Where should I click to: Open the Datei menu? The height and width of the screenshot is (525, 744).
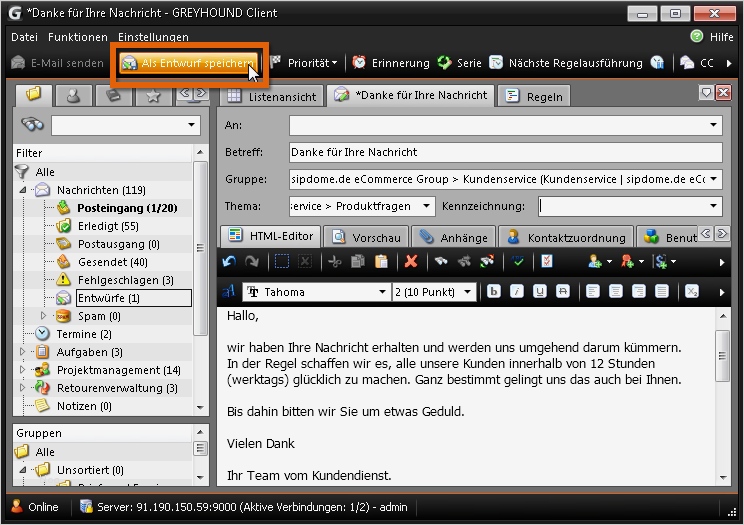pyautogui.click(x=24, y=37)
